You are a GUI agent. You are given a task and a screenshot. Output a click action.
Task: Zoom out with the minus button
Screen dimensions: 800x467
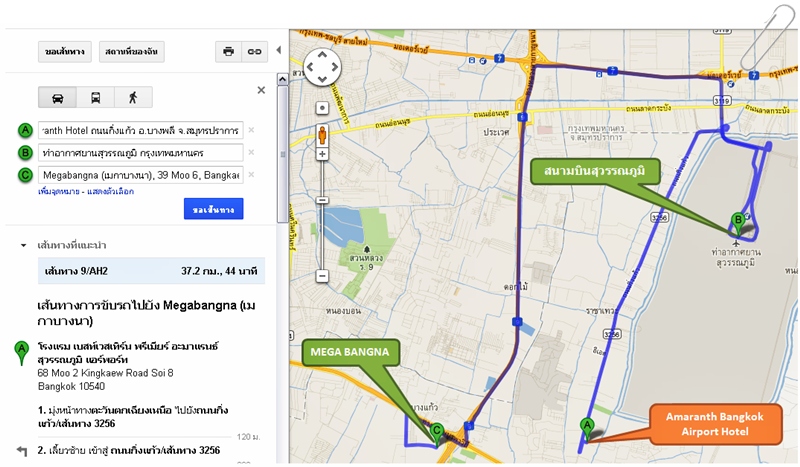(x=322, y=276)
